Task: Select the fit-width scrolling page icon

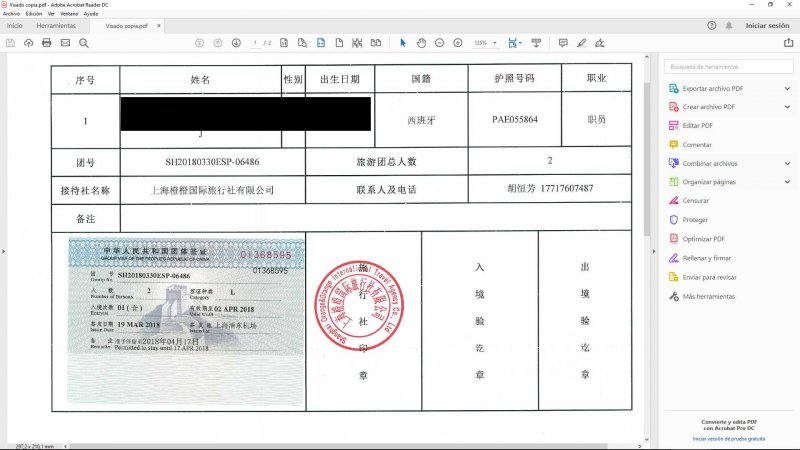Action: coord(321,43)
